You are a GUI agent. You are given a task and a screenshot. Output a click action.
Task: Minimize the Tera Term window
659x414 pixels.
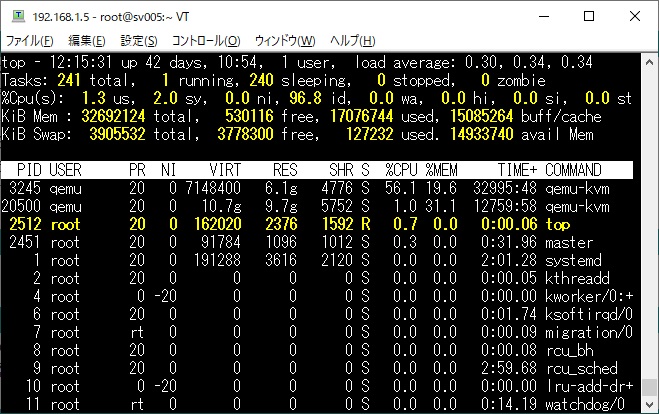[544, 16]
